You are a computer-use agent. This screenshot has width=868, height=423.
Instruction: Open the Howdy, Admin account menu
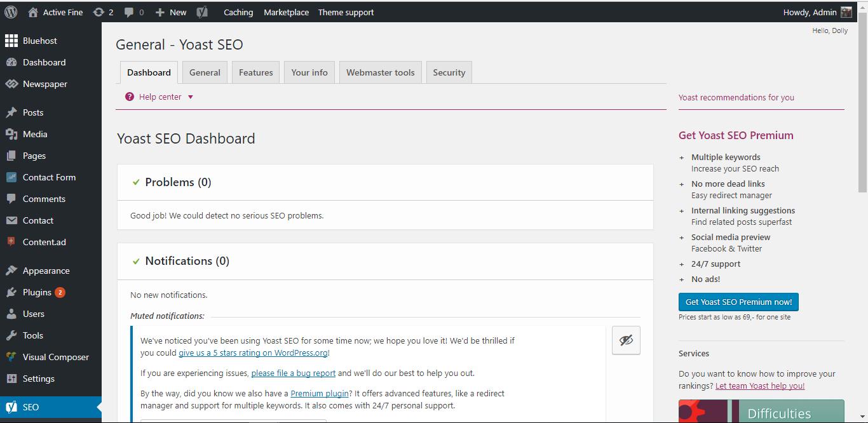(x=817, y=12)
